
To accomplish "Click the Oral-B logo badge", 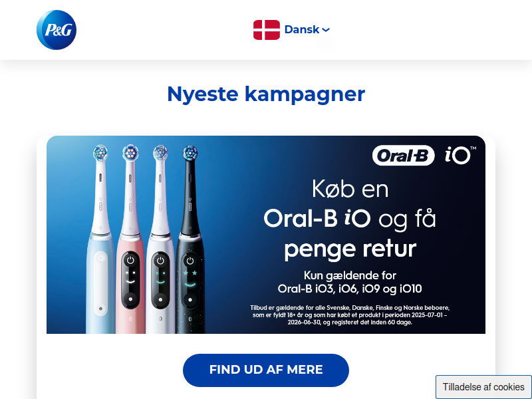I will tap(403, 156).
